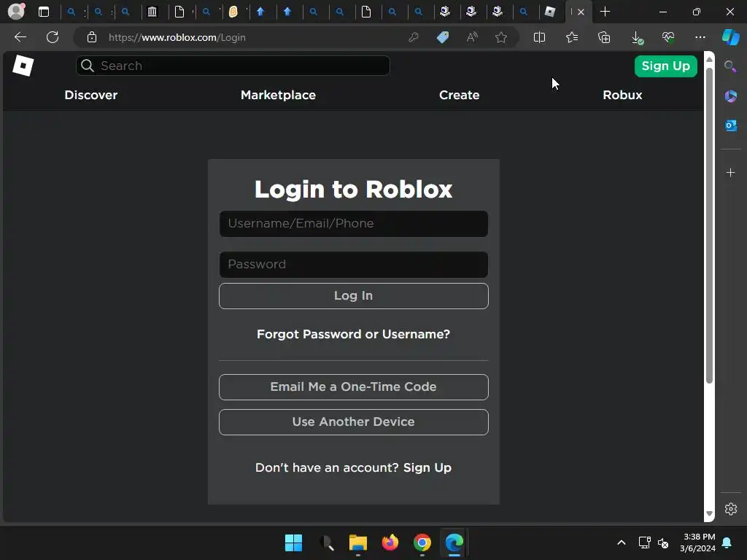This screenshot has height=560, width=747.
Task: Open the Outlook sidebar icon
Action: (731, 125)
